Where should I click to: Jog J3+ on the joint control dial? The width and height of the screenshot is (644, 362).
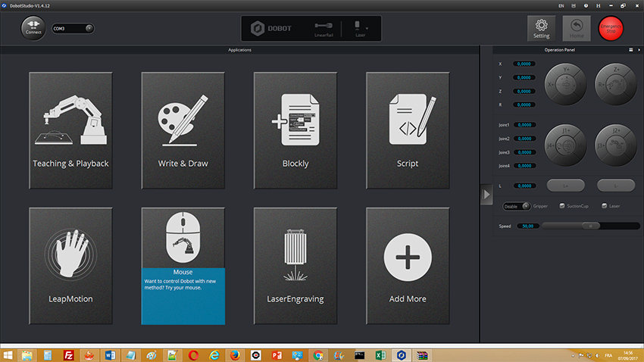tap(602, 145)
